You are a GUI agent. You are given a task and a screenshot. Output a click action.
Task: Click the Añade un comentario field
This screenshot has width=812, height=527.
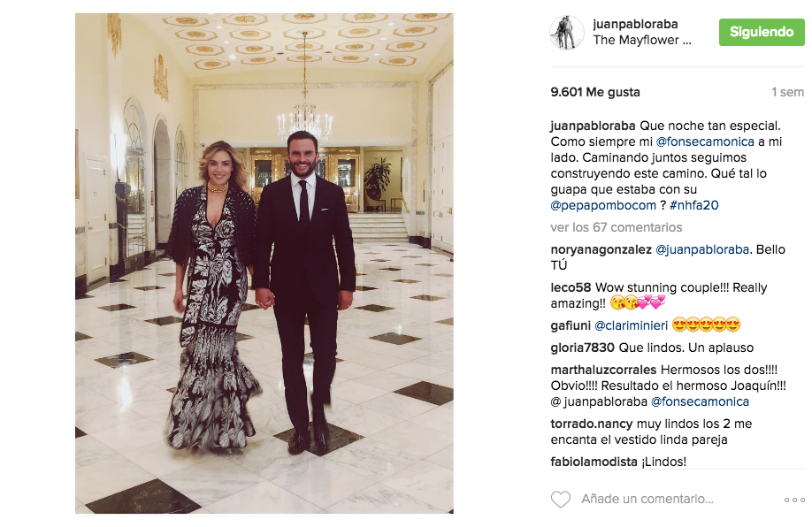[x=647, y=499]
